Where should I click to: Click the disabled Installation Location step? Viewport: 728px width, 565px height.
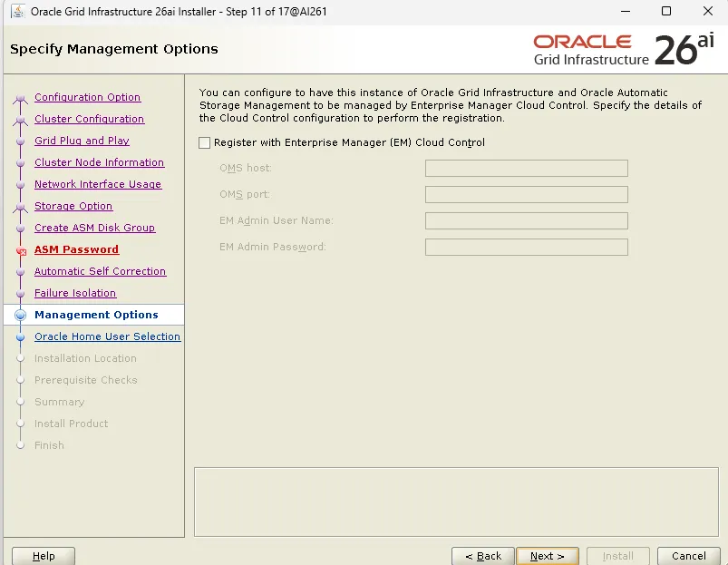point(85,358)
